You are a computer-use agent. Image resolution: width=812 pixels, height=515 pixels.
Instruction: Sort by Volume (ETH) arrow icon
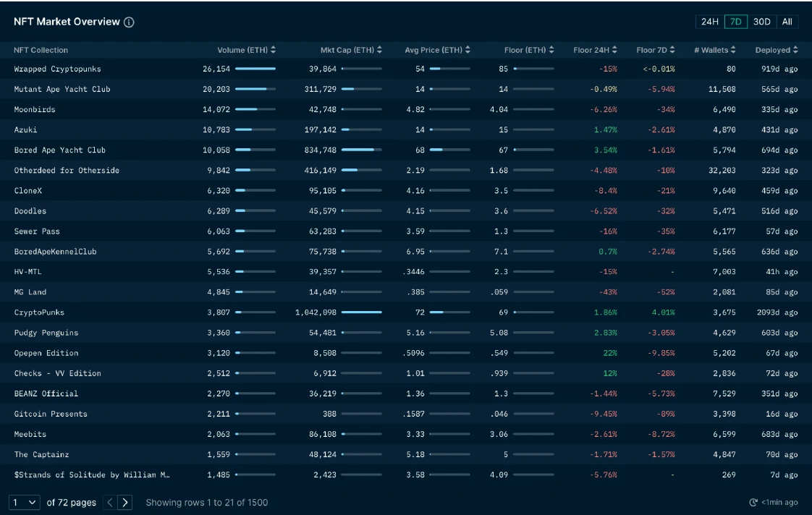(x=274, y=50)
